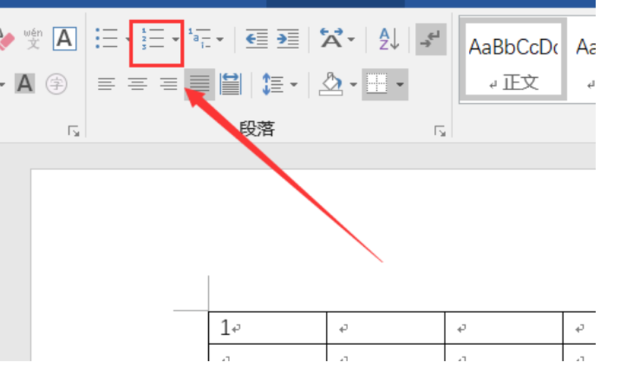
Task: Align text right
Action: pyautogui.click(x=168, y=84)
